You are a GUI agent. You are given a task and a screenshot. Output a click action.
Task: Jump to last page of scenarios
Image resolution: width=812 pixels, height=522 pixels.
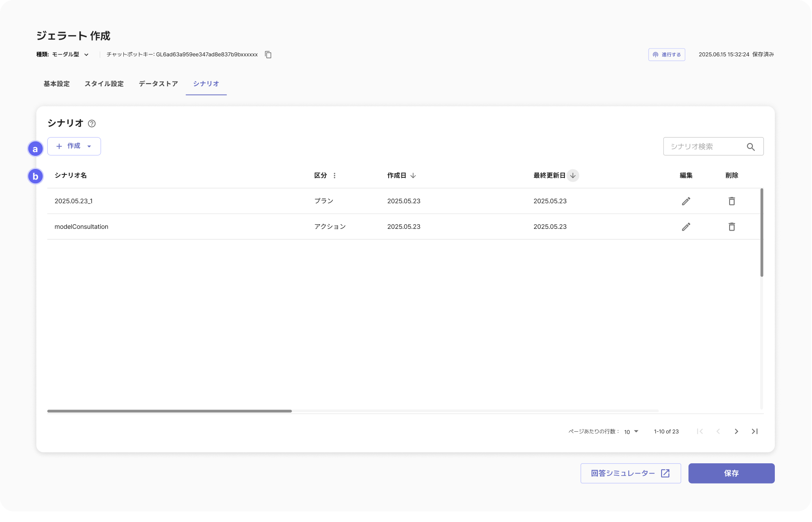coord(755,431)
